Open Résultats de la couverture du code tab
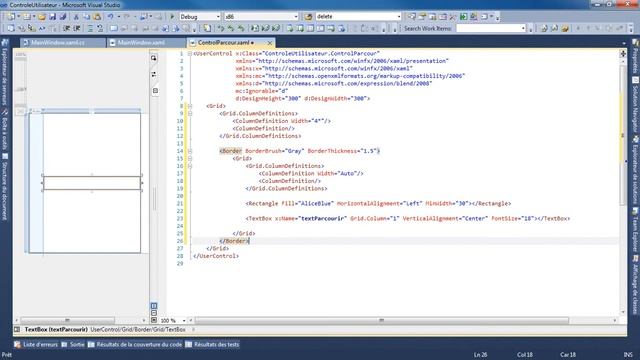This screenshot has width=640, height=360. pyautogui.click(x=135, y=344)
